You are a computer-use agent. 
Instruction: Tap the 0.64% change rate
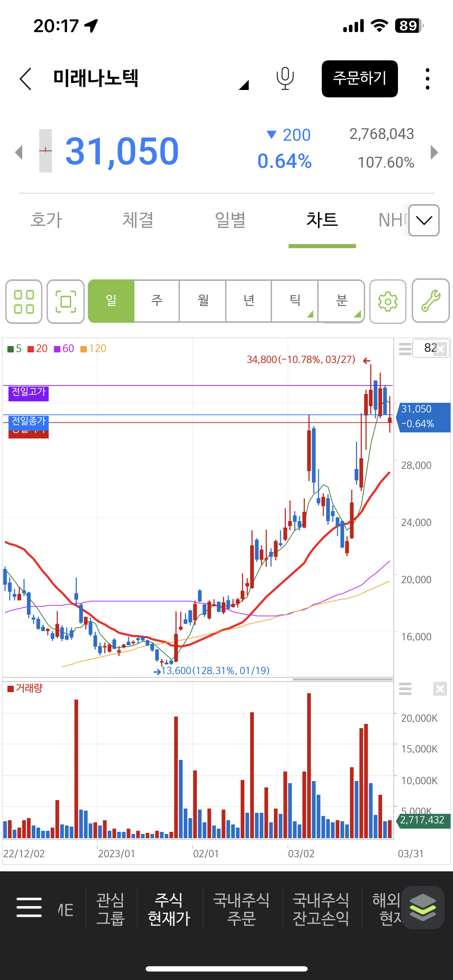[284, 161]
